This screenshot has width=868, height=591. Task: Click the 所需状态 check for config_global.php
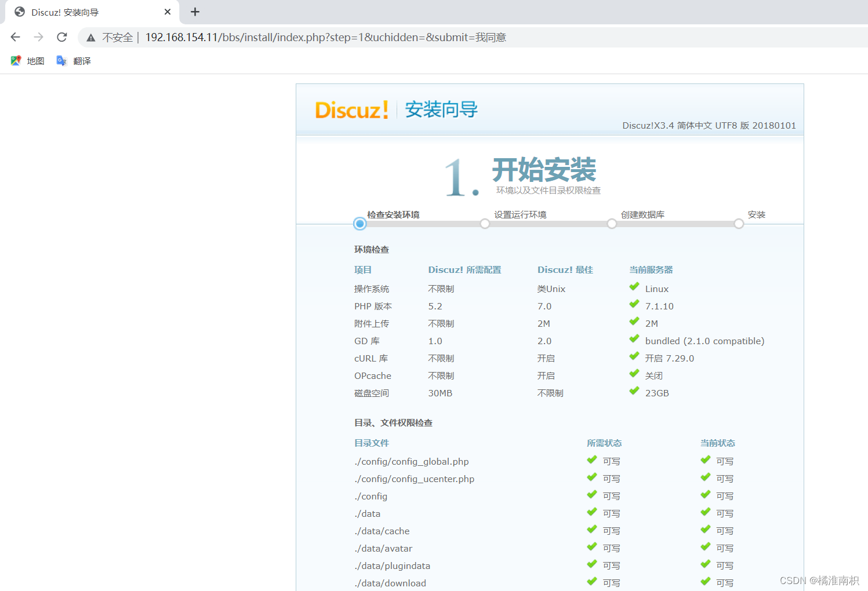pyautogui.click(x=592, y=459)
